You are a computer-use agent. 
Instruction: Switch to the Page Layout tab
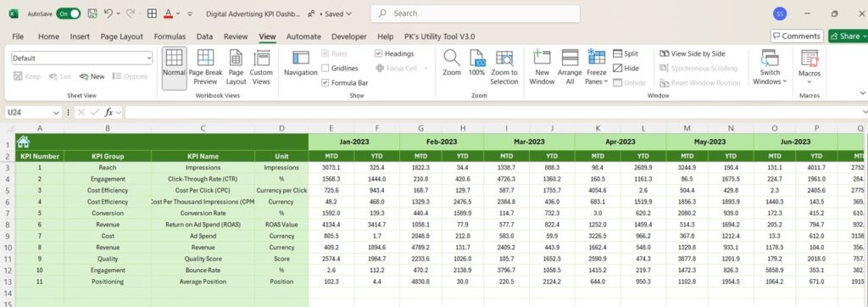[122, 36]
